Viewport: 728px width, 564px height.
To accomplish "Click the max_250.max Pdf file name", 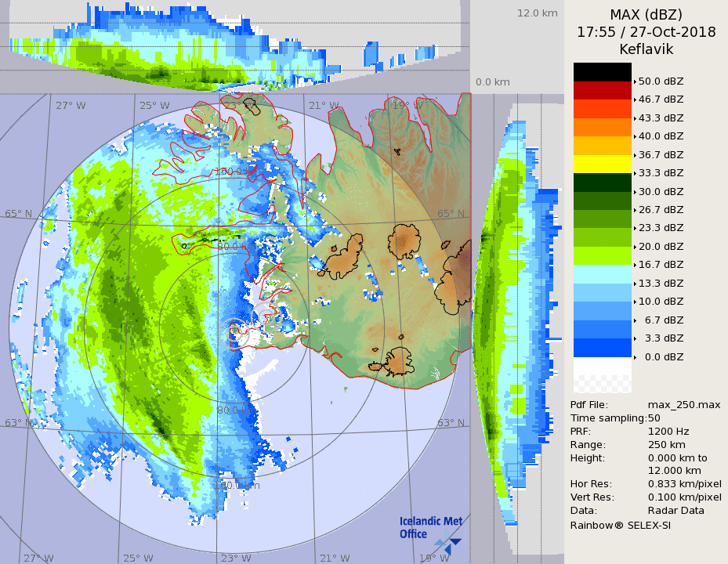I will [684, 405].
